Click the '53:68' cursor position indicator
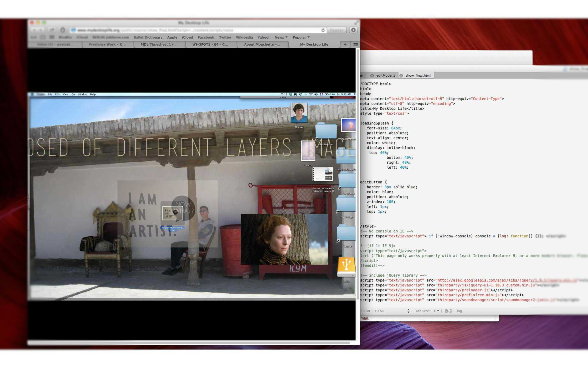The width and height of the screenshot is (588, 368). [365, 311]
